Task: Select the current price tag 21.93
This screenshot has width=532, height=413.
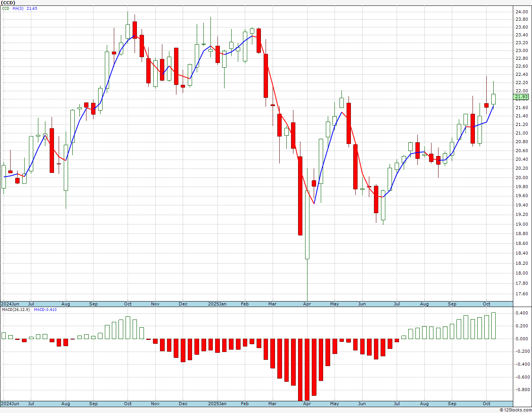Action: (x=521, y=97)
